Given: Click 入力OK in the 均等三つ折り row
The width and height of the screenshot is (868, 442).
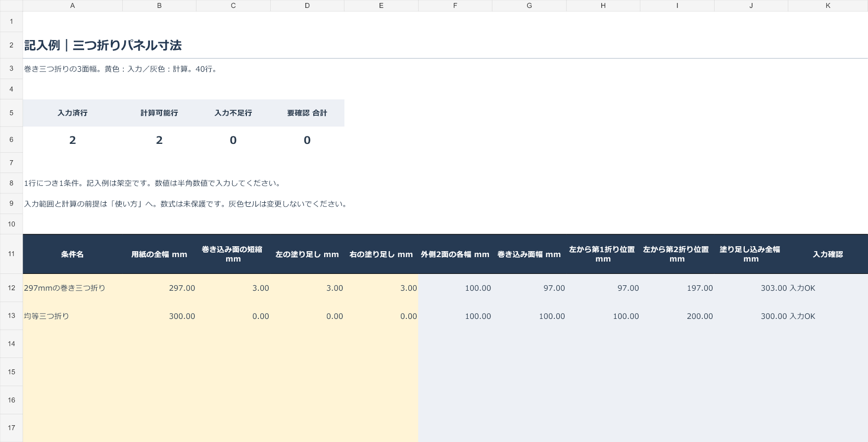Looking at the screenshot, I should [828, 316].
